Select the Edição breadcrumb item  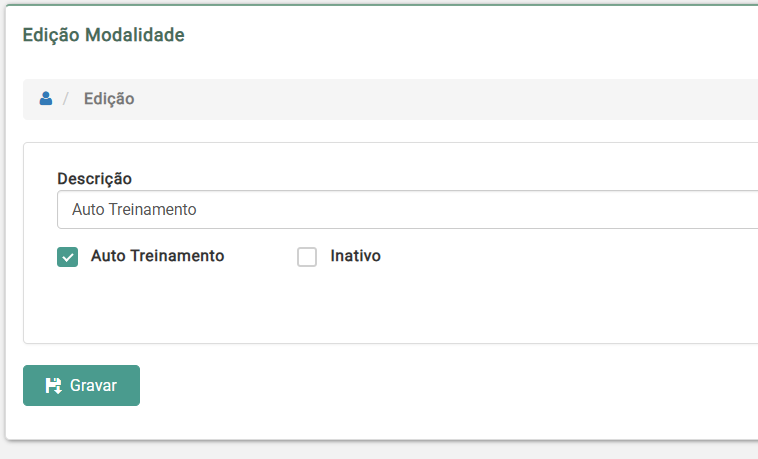coord(109,99)
